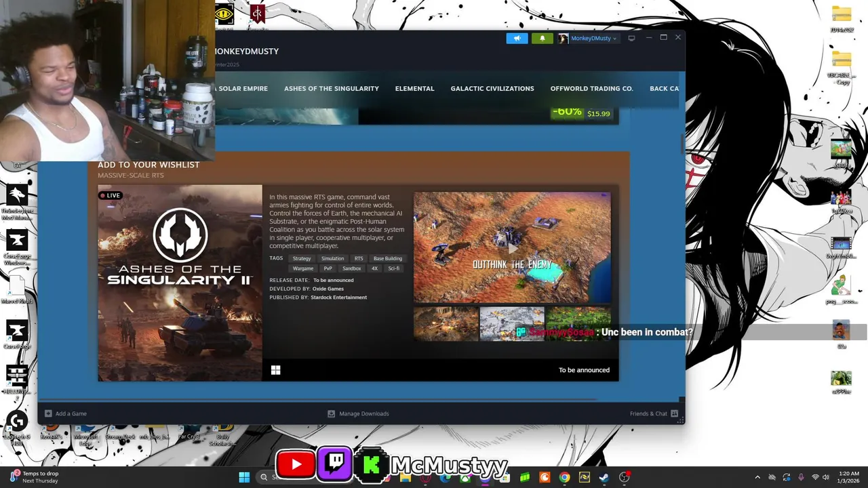This screenshot has width=868, height=488.
Task: Click Ashes of the Singularity II capsule image
Action: [180, 283]
